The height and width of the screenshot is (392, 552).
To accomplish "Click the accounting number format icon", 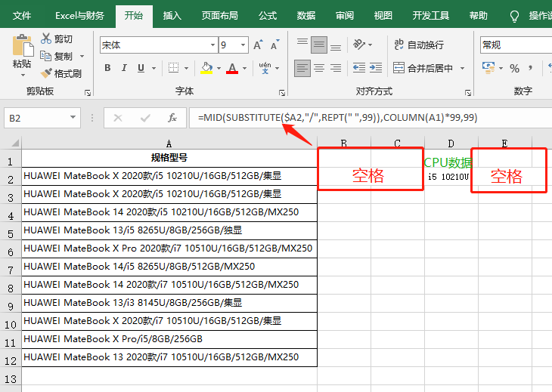I will click(x=488, y=67).
